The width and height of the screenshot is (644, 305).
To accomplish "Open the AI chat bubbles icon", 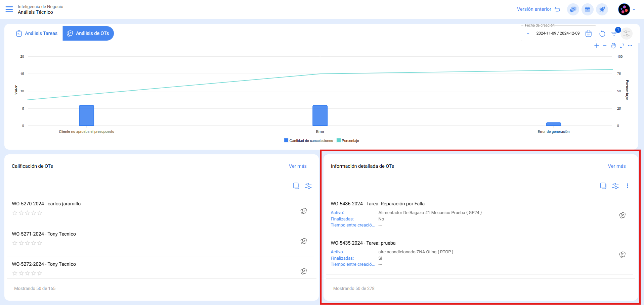I will (x=573, y=9).
